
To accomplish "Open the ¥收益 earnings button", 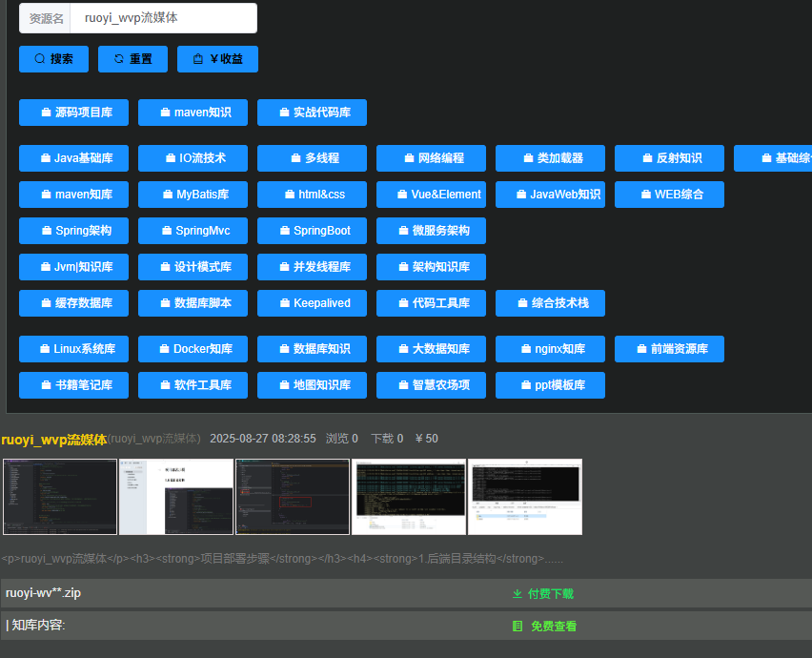I will 217,59.
